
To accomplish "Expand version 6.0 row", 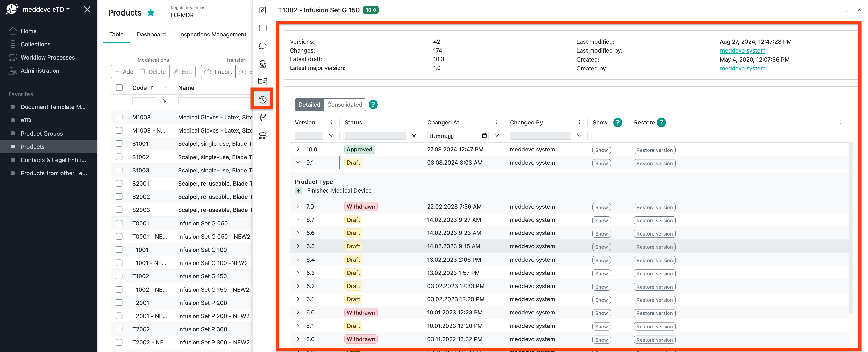I will tap(298, 312).
